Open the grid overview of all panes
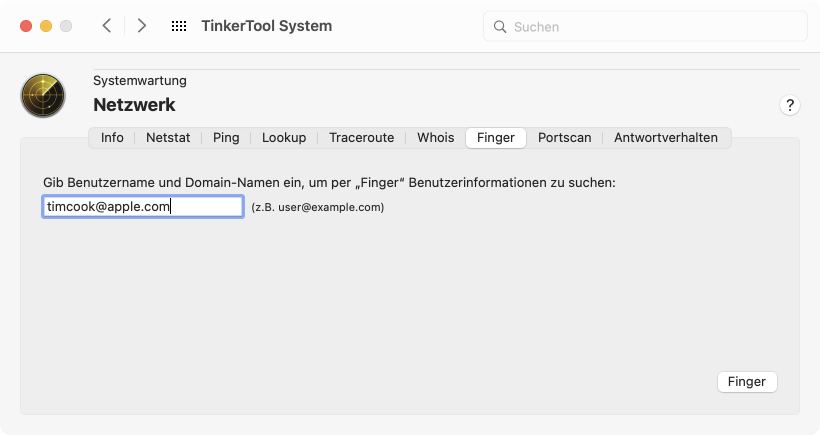 click(x=179, y=26)
